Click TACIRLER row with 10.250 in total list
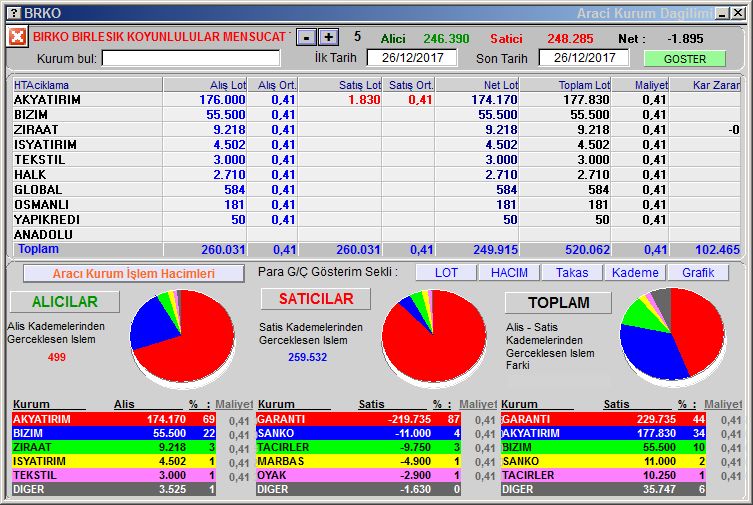 pos(603,475)
